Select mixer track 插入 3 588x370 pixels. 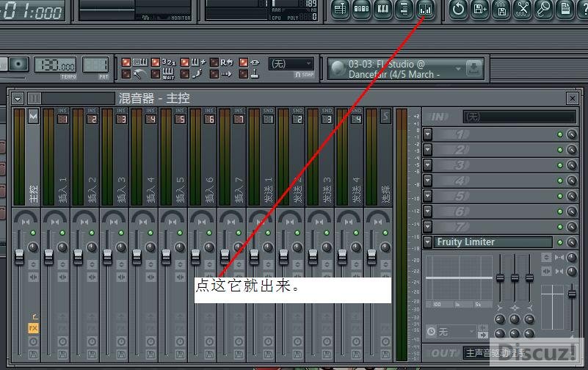click(x=121, y=156)
